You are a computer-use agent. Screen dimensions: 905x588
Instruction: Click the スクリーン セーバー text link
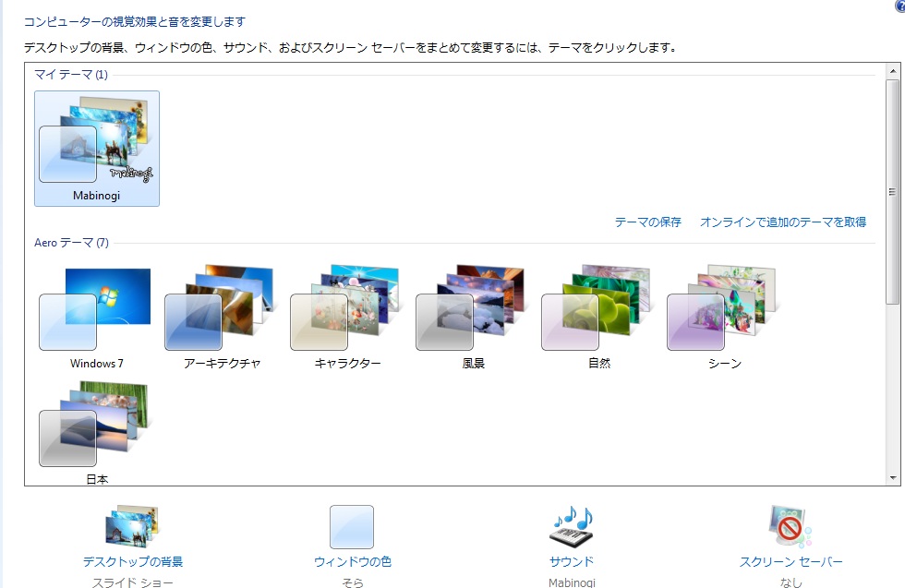pos(791,561)
